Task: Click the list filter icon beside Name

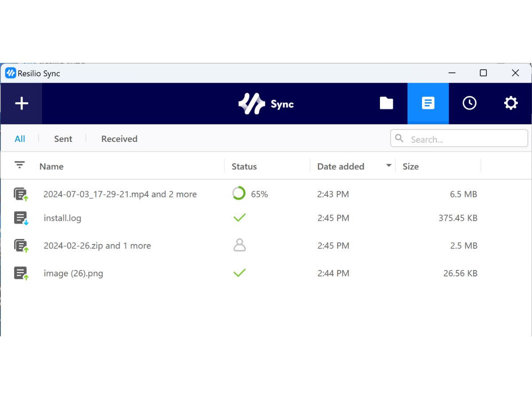Action: (20, 165)
